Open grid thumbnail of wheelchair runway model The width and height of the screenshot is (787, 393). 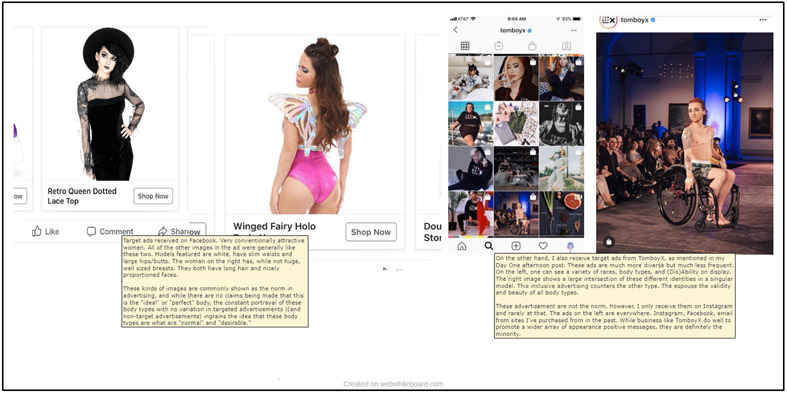516,213
